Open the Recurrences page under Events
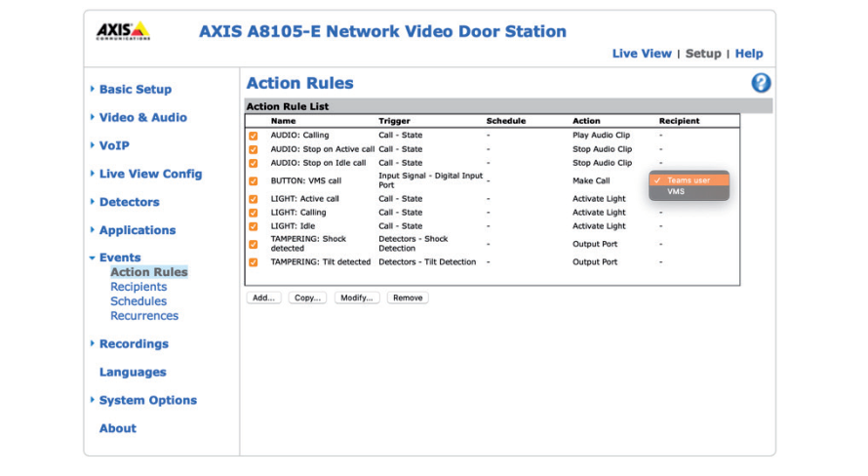Screen dimensions: 868x476 pyautogui.click(x=144, y=315)
